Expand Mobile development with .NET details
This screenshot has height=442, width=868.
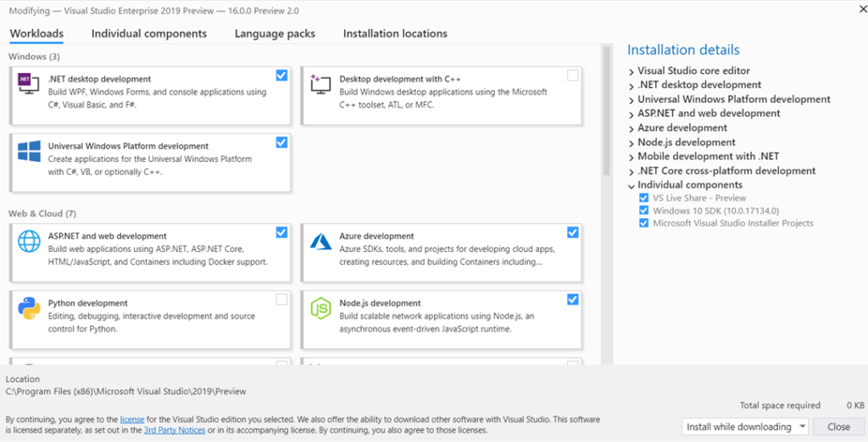click(631, 157)
